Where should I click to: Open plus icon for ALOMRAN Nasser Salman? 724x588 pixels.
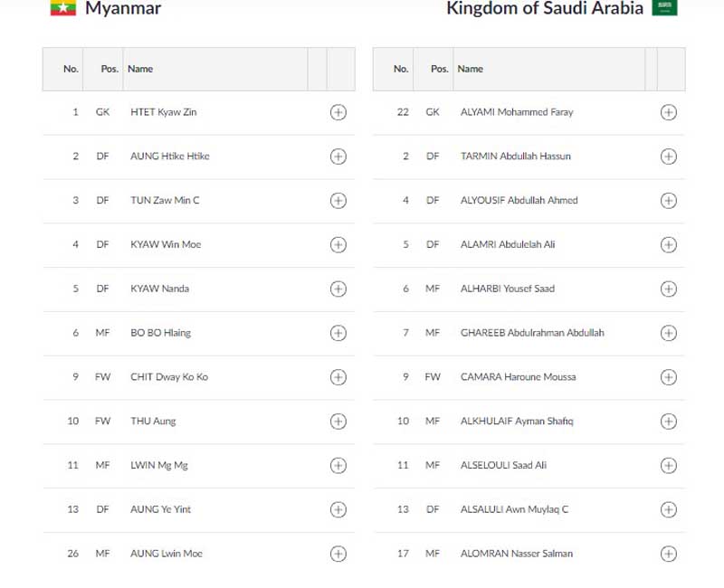(x=668, y=554)
